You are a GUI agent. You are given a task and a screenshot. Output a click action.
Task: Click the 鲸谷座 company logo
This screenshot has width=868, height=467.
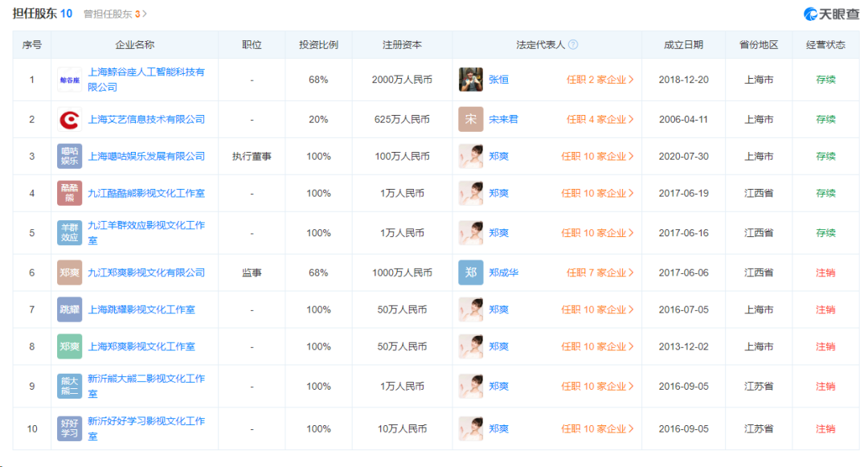coord(69,80)
